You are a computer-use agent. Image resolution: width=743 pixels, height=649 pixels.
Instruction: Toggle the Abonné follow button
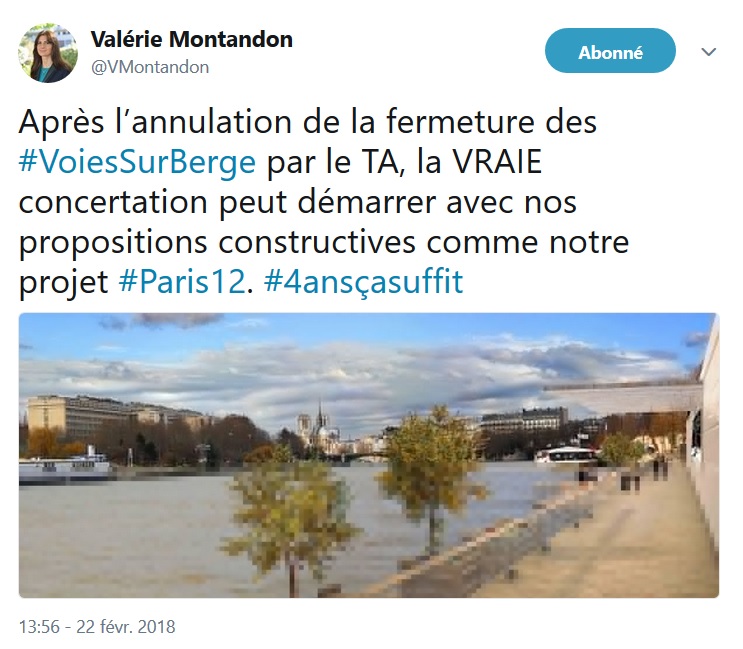pos(610,51)
